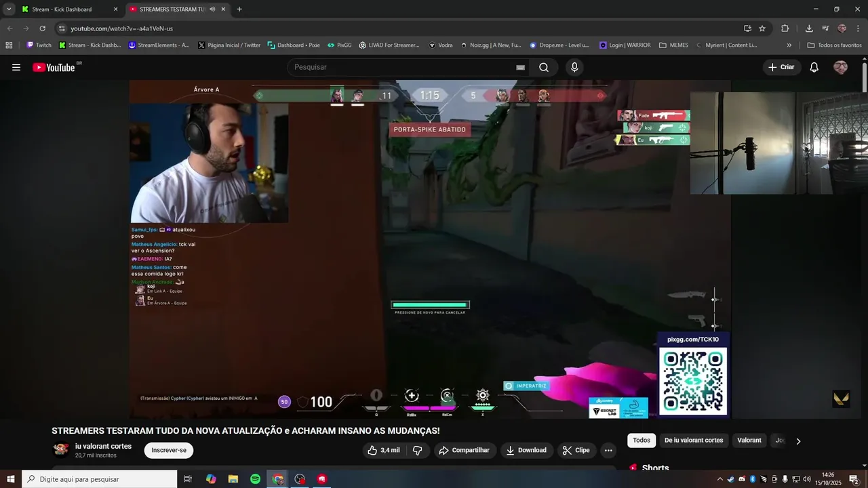Open the iu valorant cortes channel avatar
The height and width of the screenshot is (488, 868).
[61, 450]
